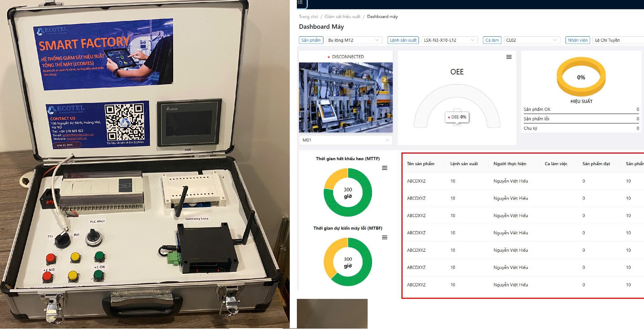
Task: Click the MTTF donut center 300 giờ
Action: [x=348, y=192]
